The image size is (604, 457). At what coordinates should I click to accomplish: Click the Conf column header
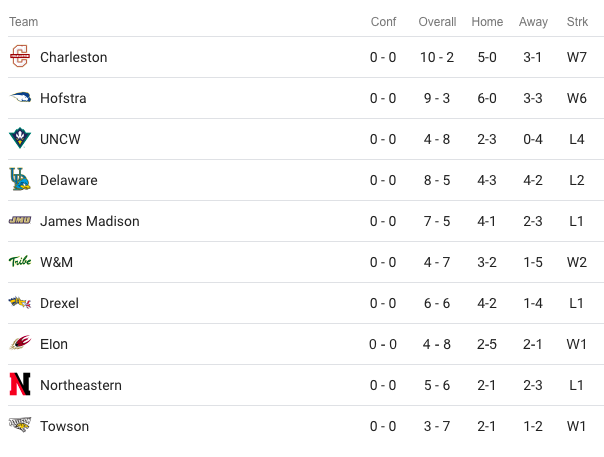pos(383,22)
